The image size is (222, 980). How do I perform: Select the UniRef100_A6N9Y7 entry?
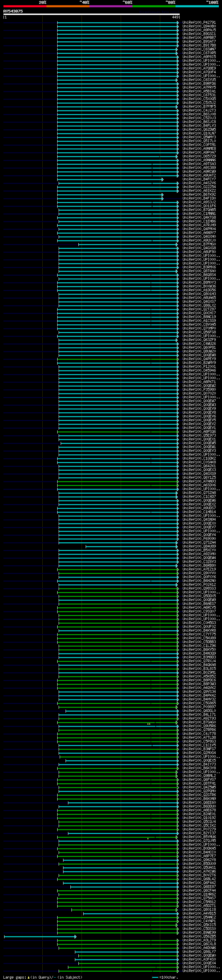point(199,233)
